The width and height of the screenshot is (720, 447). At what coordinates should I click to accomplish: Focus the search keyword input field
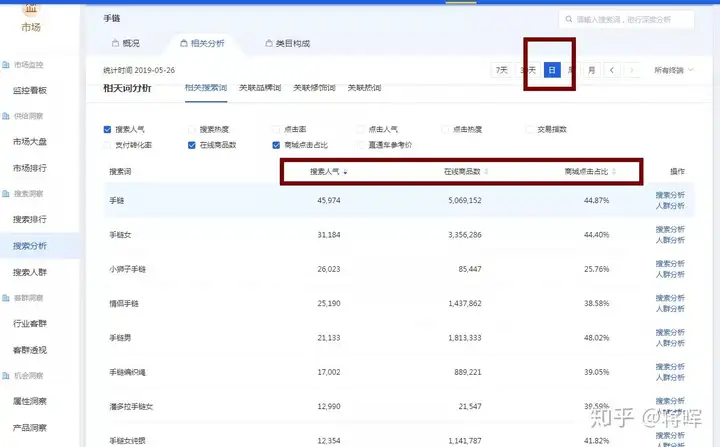coord(626,19)
